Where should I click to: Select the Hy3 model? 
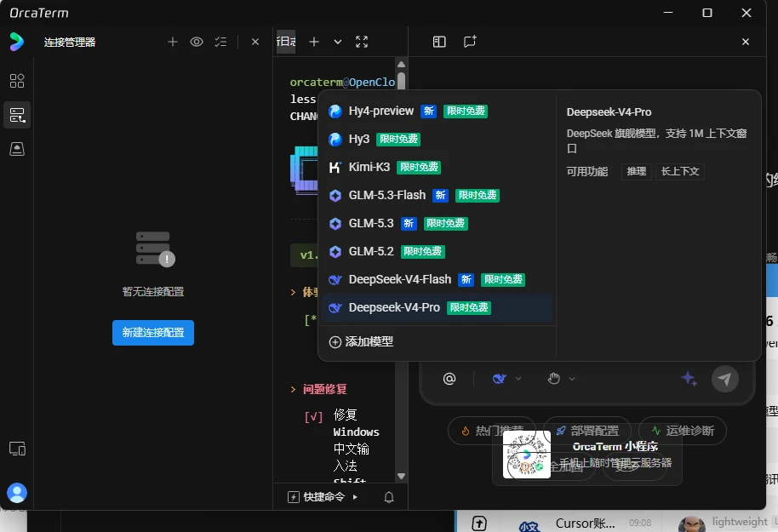(438, 139)
